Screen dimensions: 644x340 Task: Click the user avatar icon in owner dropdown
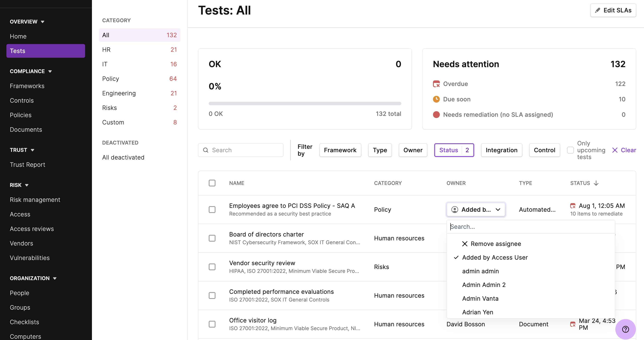[455, 210]
